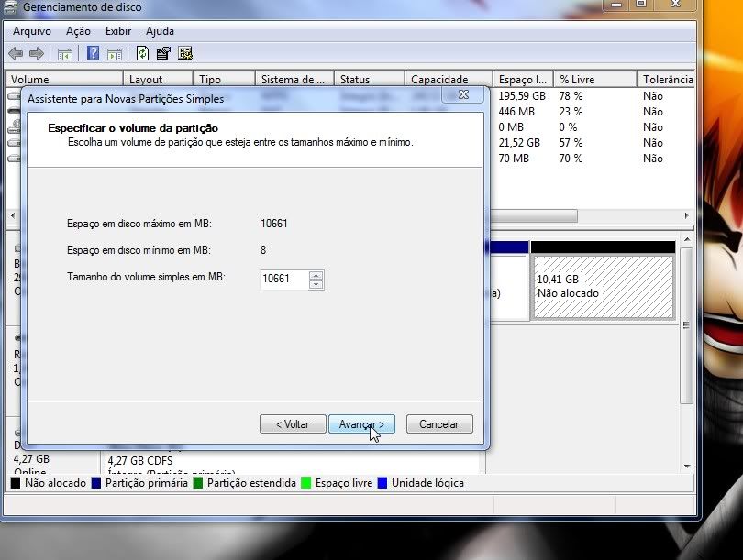Image resolution: width=743 pixels, height=560 pixels.
Task: Click the forward arrow toolbar icon
Action: coord(37,53)
